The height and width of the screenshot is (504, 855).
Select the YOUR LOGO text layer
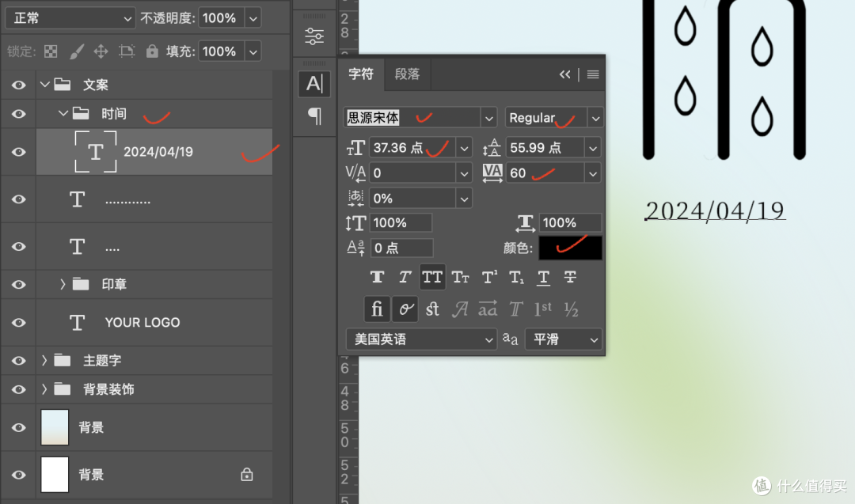142,323
